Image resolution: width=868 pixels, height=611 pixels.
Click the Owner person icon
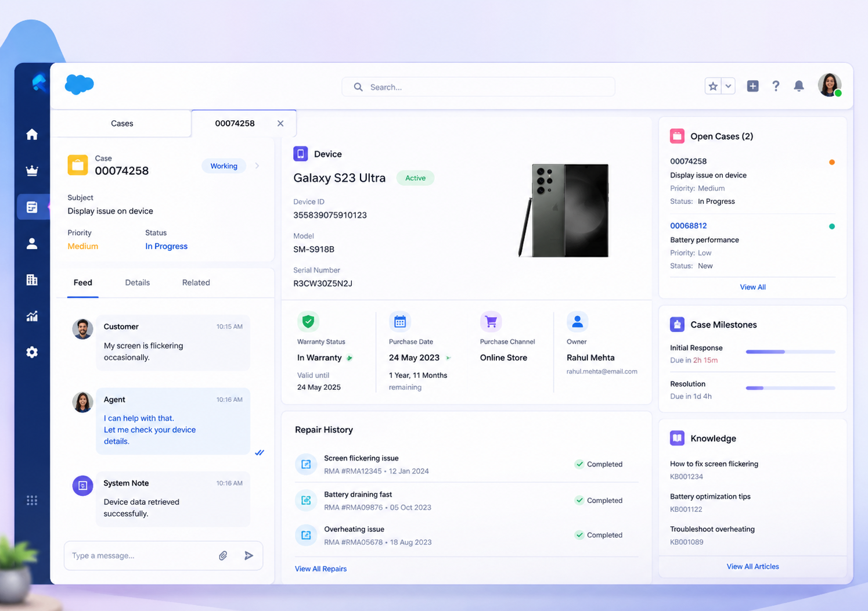click(x=577, y=321)
